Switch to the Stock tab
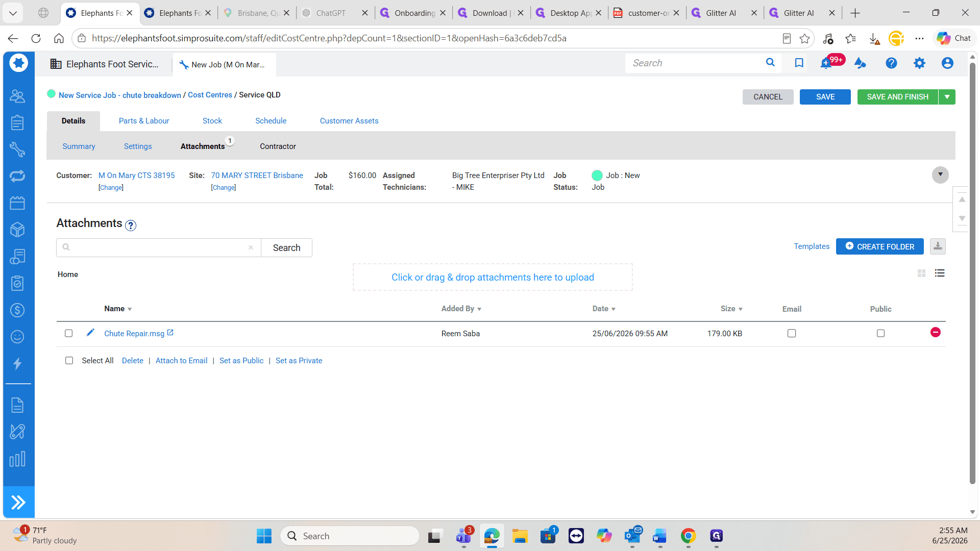 point(212,121)
